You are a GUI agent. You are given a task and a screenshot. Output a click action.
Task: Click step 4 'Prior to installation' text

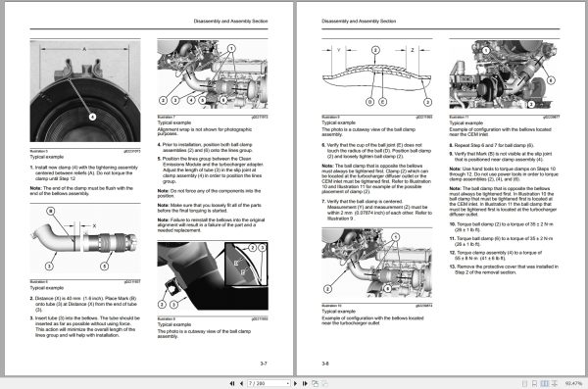(x=206, y=147)
